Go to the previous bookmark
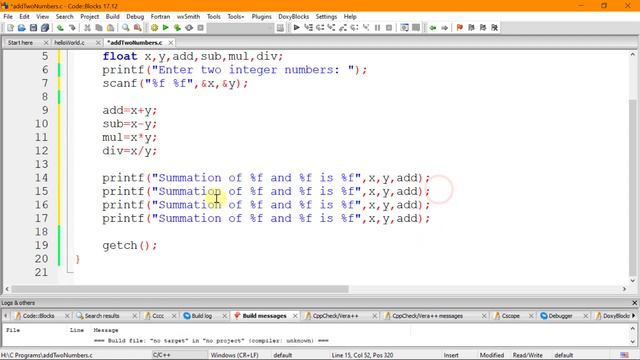Image resolution: width=640 pixels, height=360 pixels. pos(471,28)
